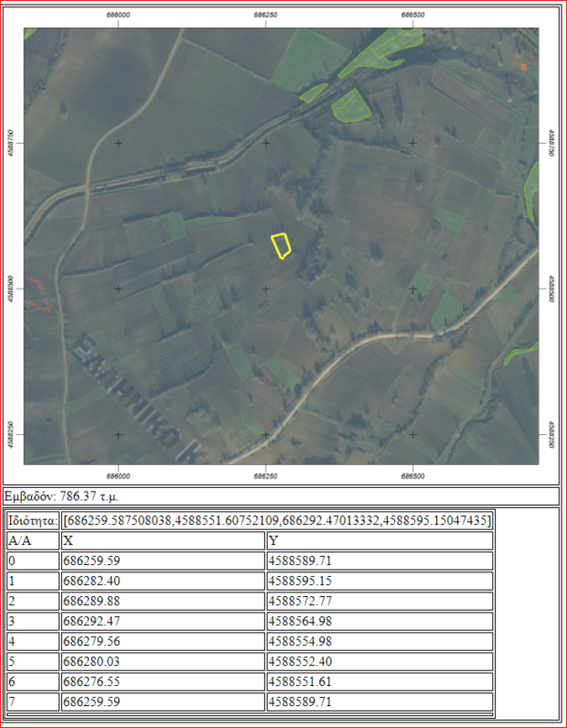Screen dimensions: 567x728
Task: Click the Y column header
Action: pos(380,541)
